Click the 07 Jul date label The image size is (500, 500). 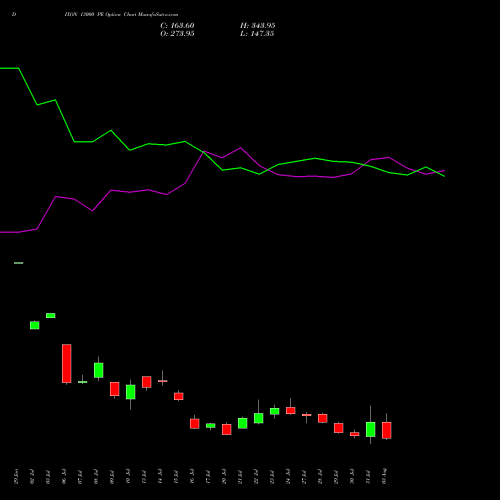point(80,476)
